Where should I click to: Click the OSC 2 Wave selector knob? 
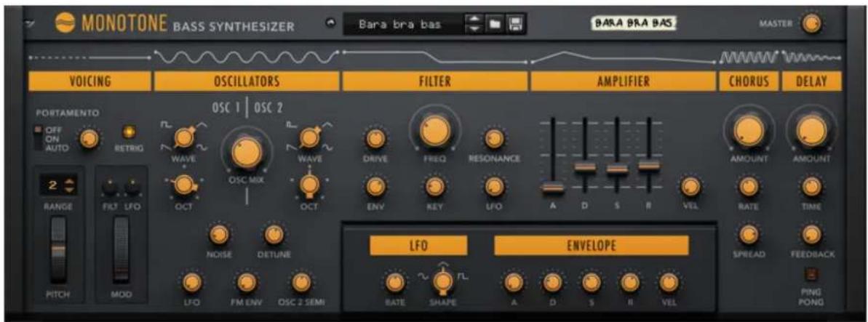[309, 138]
